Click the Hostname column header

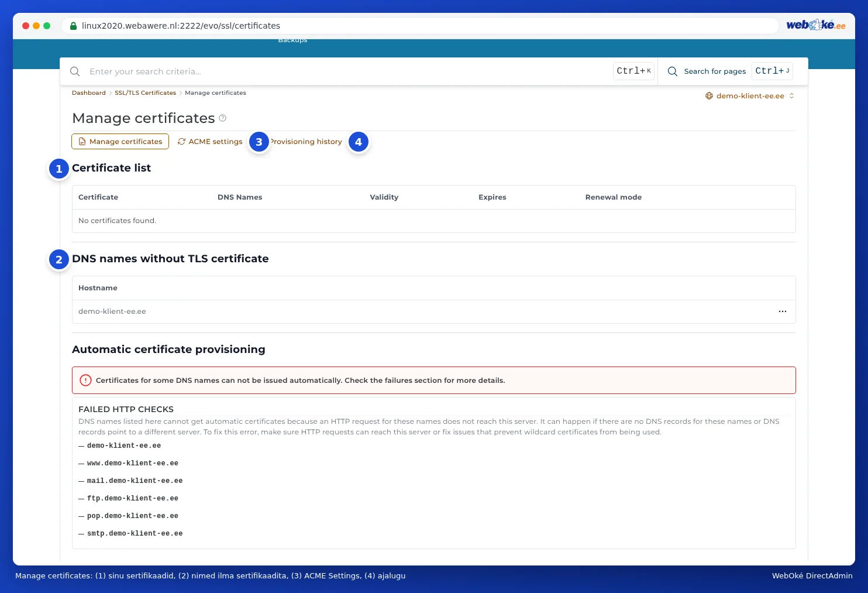point(98,288)
